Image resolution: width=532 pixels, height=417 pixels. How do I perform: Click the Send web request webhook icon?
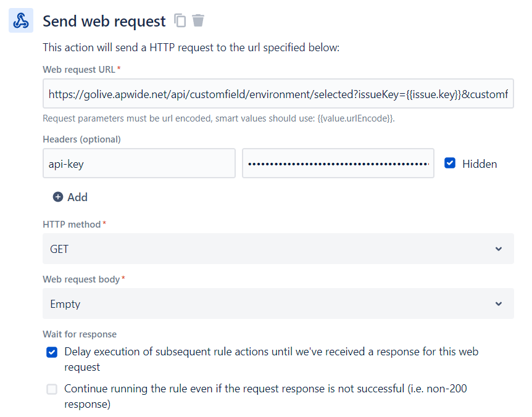point(21,21)
